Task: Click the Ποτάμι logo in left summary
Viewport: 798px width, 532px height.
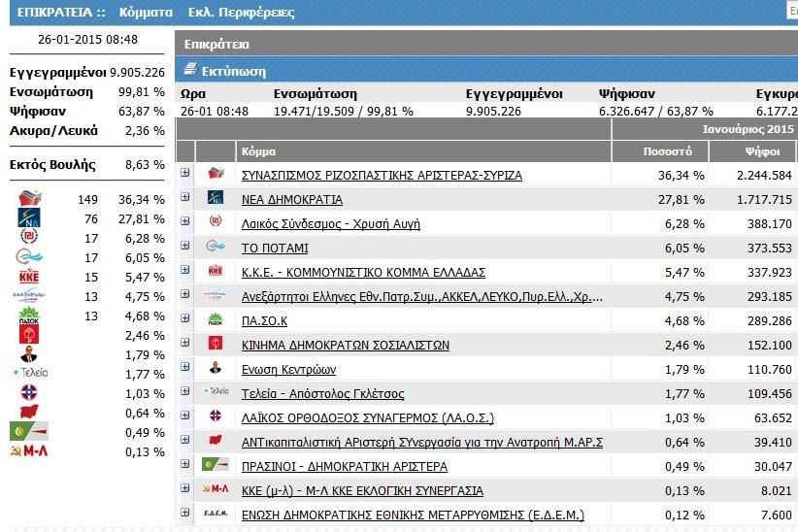Action: [29, 256]
